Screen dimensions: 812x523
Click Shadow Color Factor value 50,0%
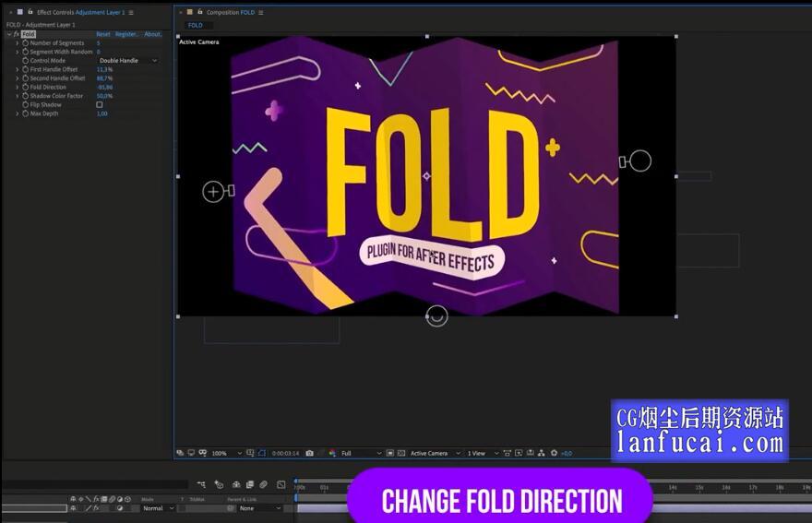pos(104,96)
